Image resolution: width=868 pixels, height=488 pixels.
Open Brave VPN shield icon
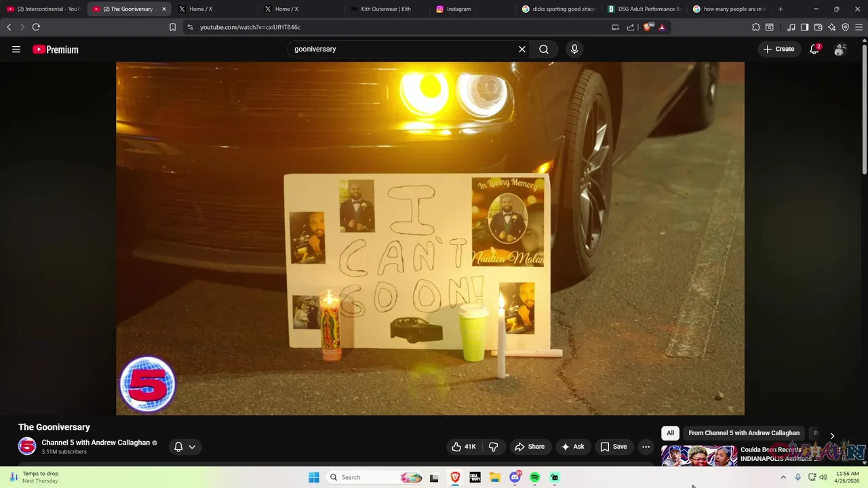point(846,27)
